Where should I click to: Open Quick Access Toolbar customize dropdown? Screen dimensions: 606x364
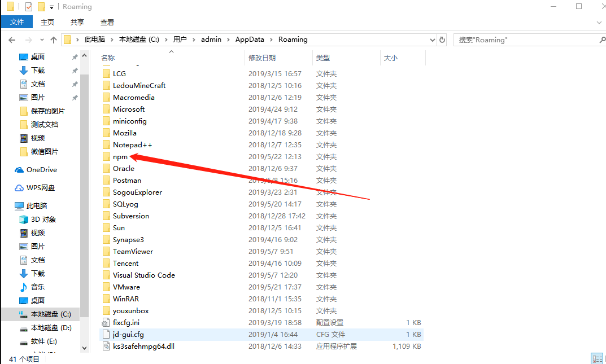pyautogui.click(x=51, y=7)
